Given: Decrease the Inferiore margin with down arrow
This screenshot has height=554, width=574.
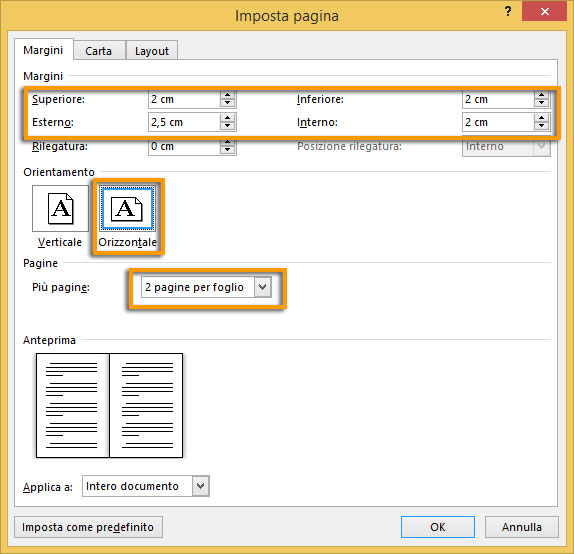Looking at the screenshot, I should coord(541,103).
